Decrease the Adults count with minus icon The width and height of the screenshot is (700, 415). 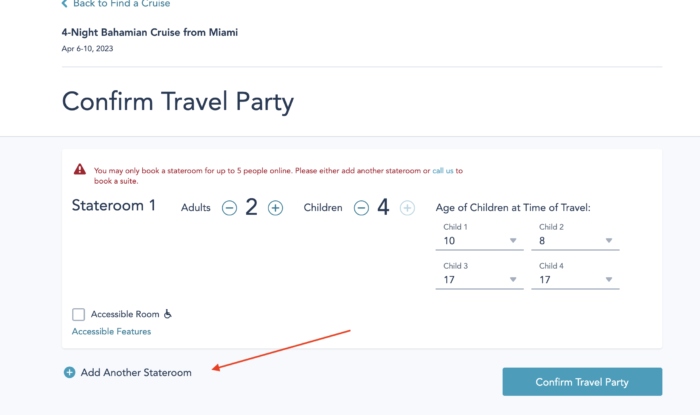pyautogui.click(x=229, y=208)
